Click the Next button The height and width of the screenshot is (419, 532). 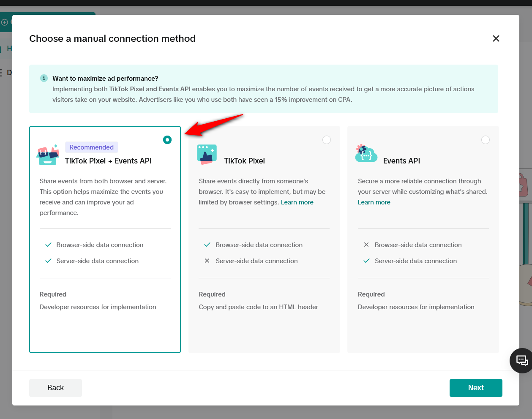(476, 388)
